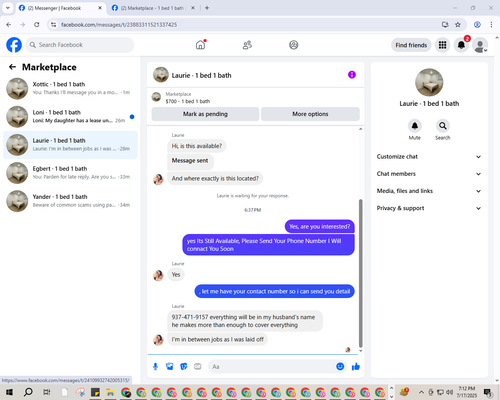Viewport: 500px width, 400px height.
Task: Attach a photo using the image icon
Action: 170,367
